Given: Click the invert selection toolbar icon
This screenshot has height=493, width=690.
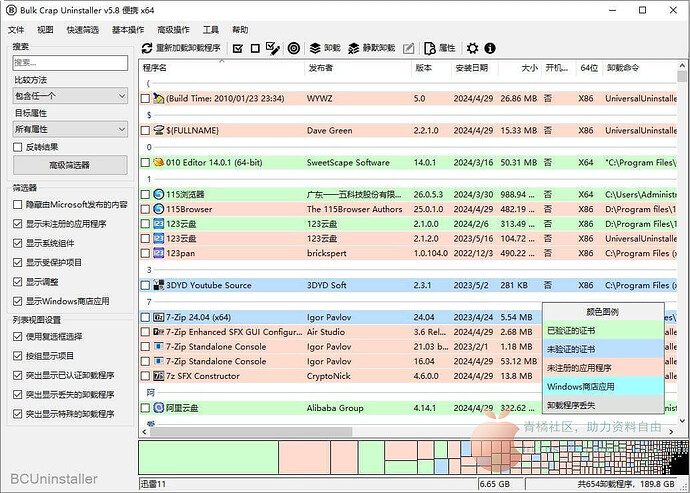Looking at the screenshot, I should (x=273, y=48).
